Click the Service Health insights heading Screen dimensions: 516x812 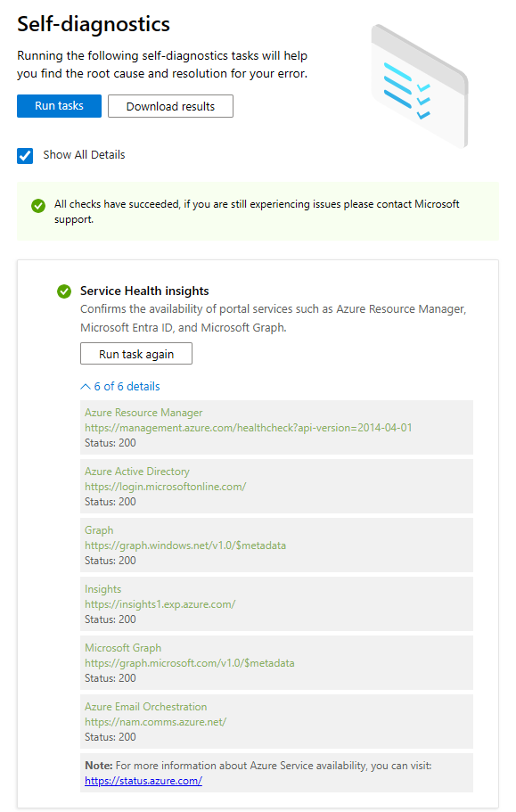pyautogui.click(x=144, y=291)
